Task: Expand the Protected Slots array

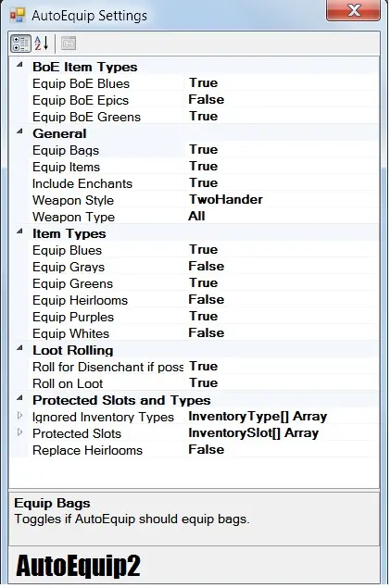Action: click(19, 432)
